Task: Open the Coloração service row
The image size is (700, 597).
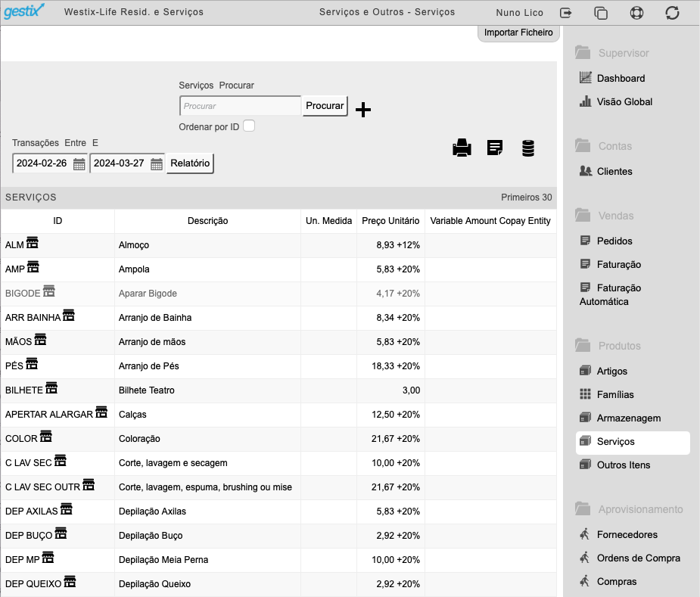Action: (278, 439)
